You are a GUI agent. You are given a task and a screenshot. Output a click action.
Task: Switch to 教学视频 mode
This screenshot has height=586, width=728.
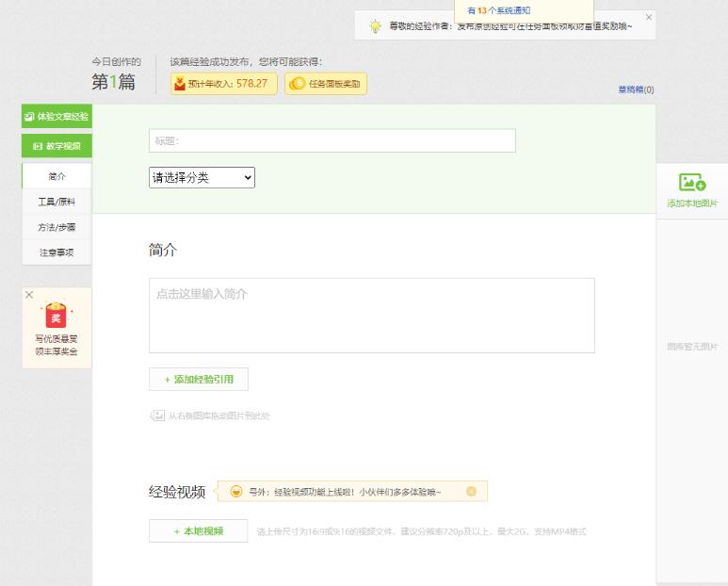click(57, 146)
